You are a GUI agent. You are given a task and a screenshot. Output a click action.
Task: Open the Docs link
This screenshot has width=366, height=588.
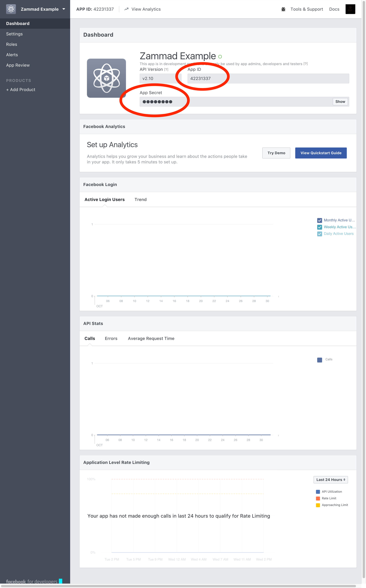pos(334,9)
